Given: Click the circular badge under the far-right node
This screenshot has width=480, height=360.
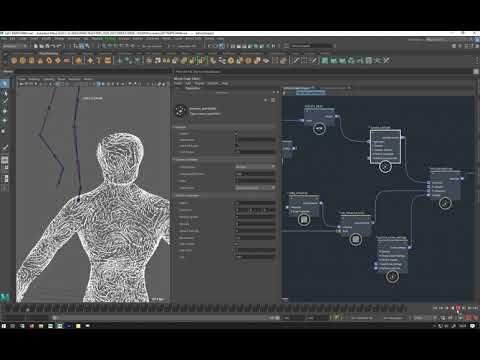Looking at the screenshot, I should coord(445,203).
